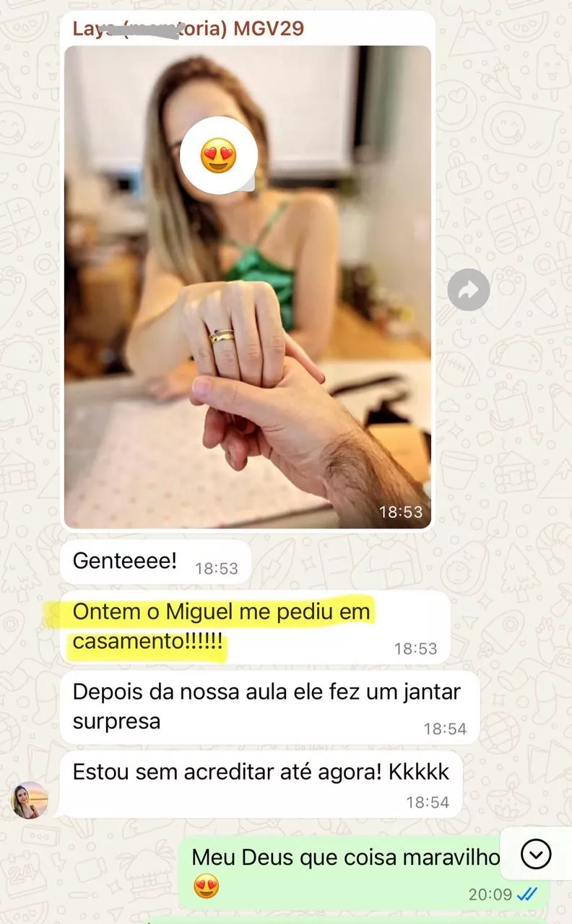Tap the heart-eyes emoji sticker on photo
The image size is (572, 924).
(218, 155)
